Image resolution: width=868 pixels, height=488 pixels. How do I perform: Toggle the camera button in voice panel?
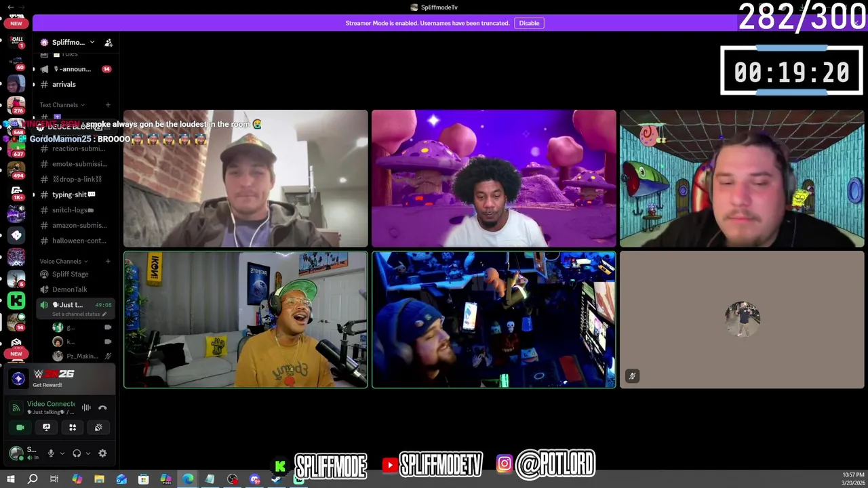click(20, 428)
